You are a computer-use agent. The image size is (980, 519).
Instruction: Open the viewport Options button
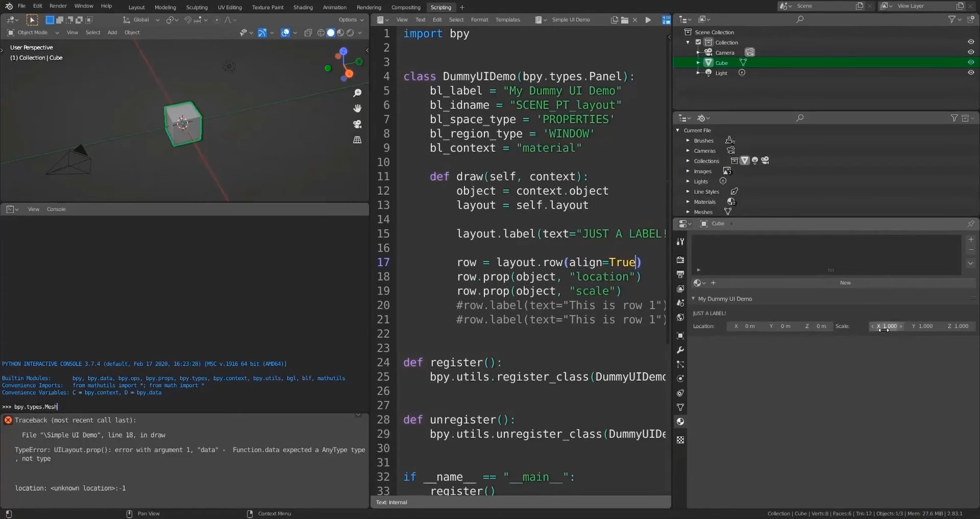coord(351,20)
